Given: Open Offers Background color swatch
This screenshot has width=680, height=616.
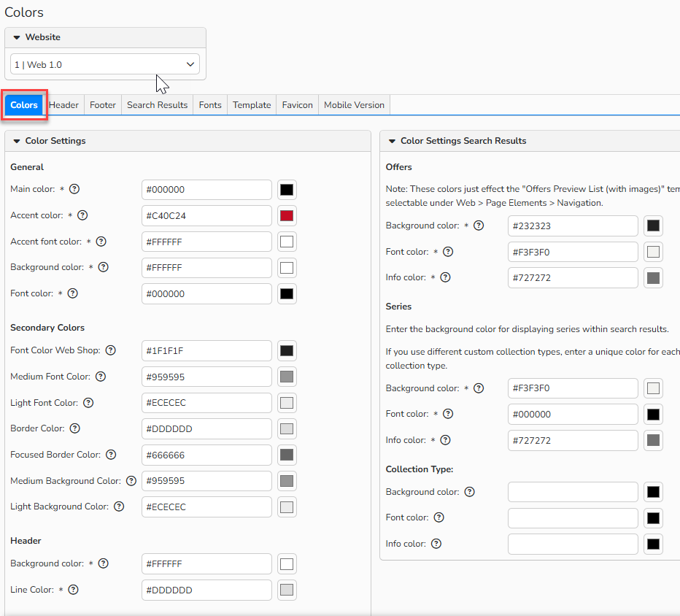Looking at the screenshot, I should coord(653,226).
